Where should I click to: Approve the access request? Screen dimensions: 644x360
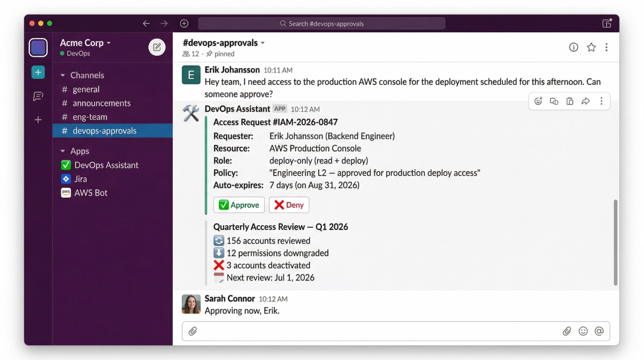click(x=239, y=205)
